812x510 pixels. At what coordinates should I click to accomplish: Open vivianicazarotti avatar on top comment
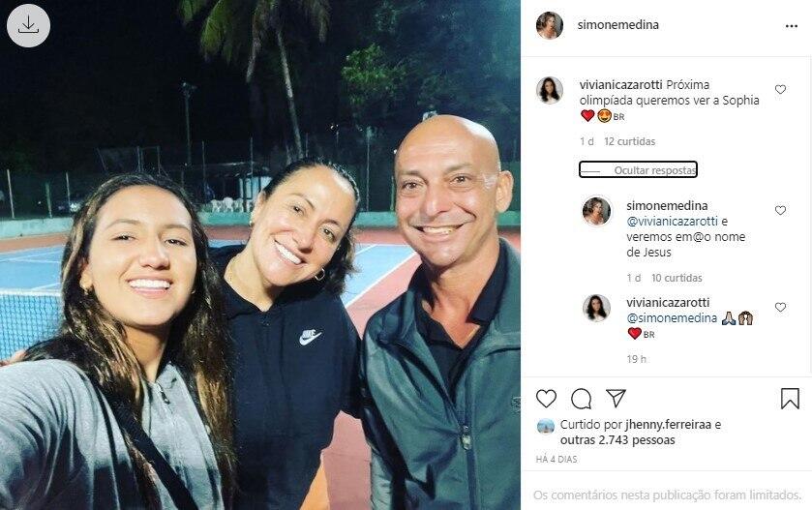pyautogui.click(x=550, y=91)
